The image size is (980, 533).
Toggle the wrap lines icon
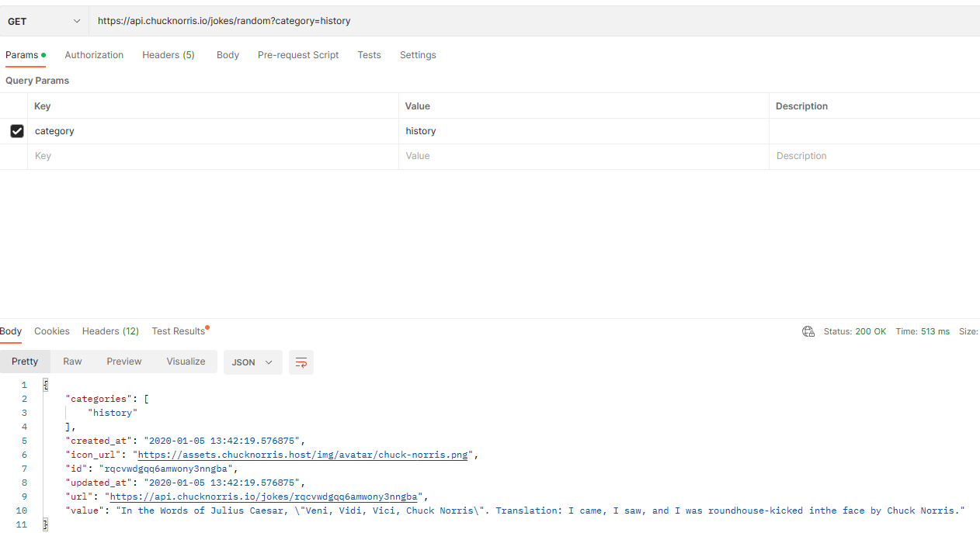pos(301,362)
